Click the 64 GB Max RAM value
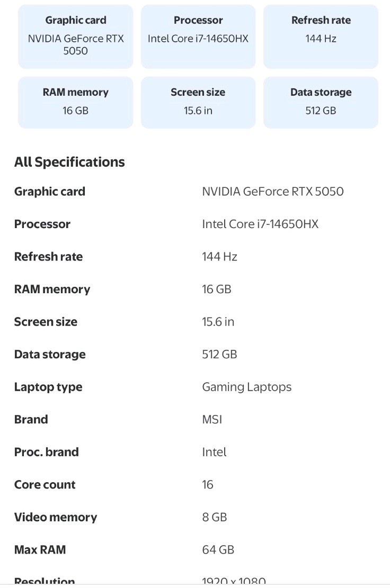Screen dimensions: 390x588 point(218,550)
